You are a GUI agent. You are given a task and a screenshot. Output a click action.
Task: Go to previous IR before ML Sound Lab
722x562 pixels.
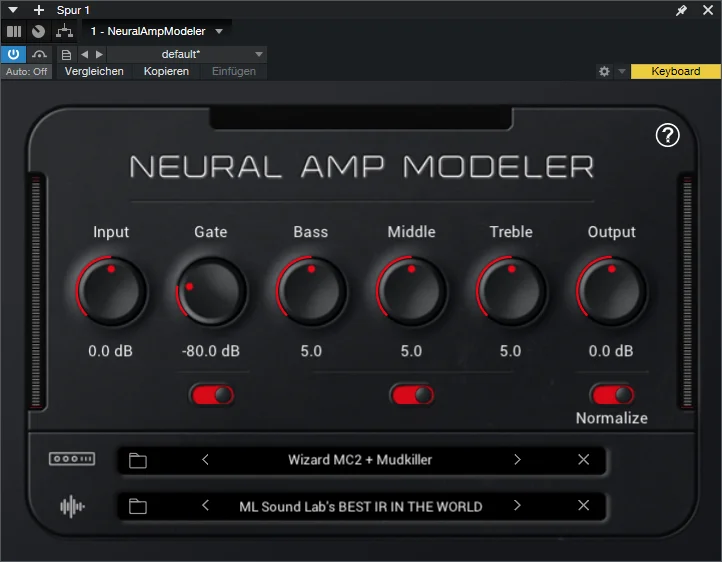tap(205, 505)
